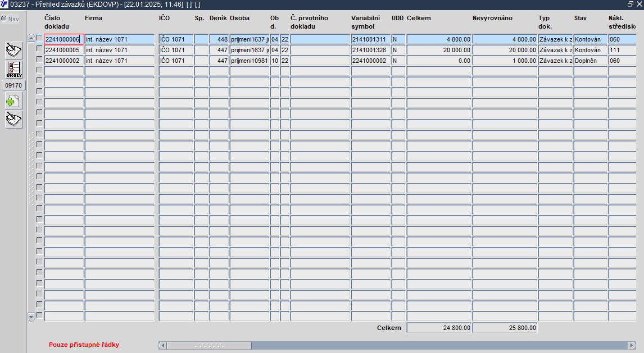The image size is (644, 353).
Task: Click the green plus new document icon
Action: [14, 101]
